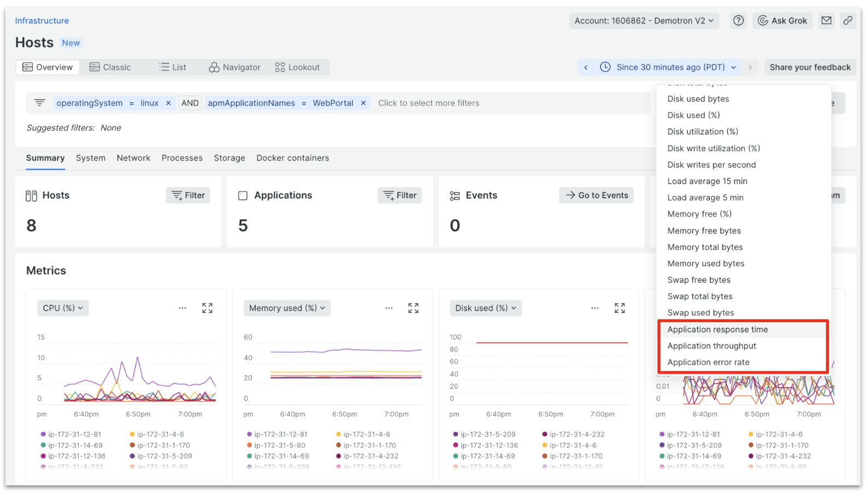Open the Disk used (%) metric dropdown

[x=486, y=308]
